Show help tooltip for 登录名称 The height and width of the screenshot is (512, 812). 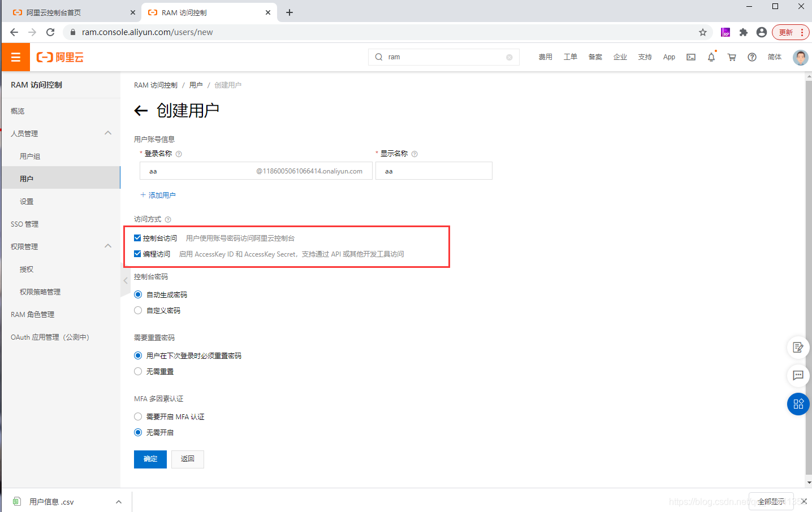click(x=179, y=154)
